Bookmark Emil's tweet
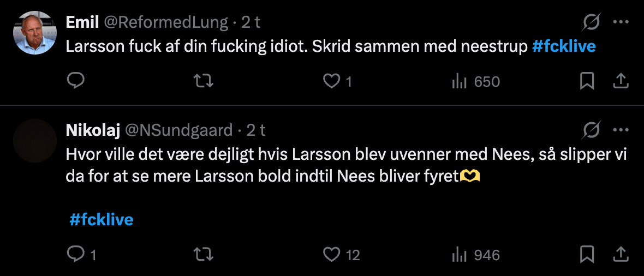644x276 pixels. pos(587,81)
